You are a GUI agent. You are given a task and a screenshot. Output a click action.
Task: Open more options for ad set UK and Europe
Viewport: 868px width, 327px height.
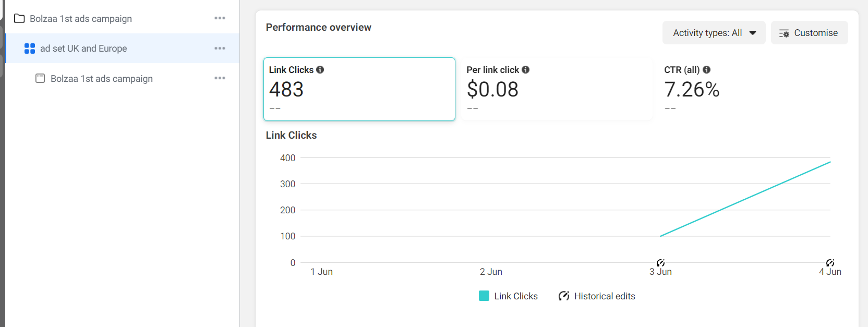220,49
